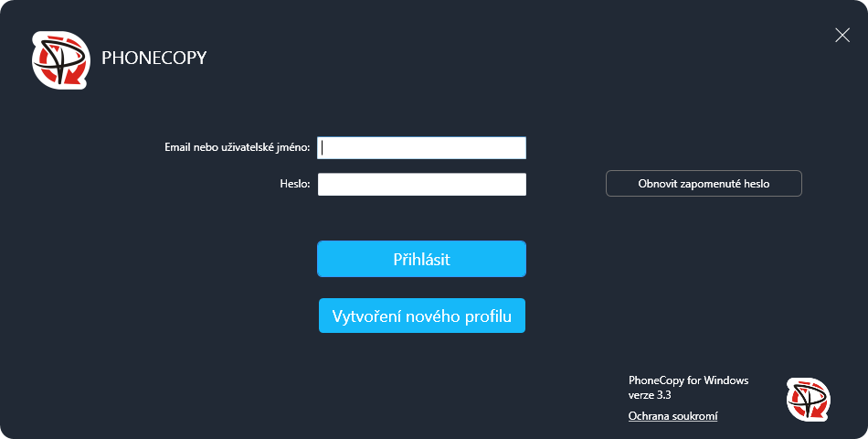The width and height of the screenshot is (868, 439).
Task: Click the PhoneCopy logo in the header
Action: click(61, 60)
